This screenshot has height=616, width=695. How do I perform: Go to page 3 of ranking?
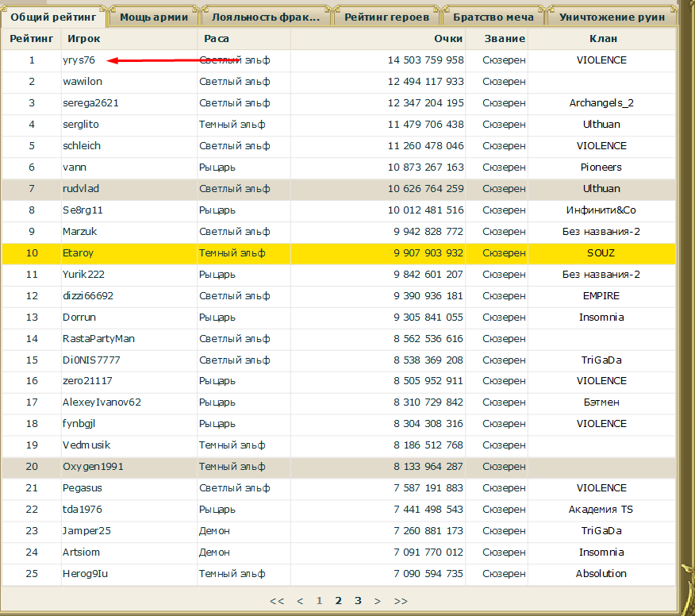click(x=358, y=601)
